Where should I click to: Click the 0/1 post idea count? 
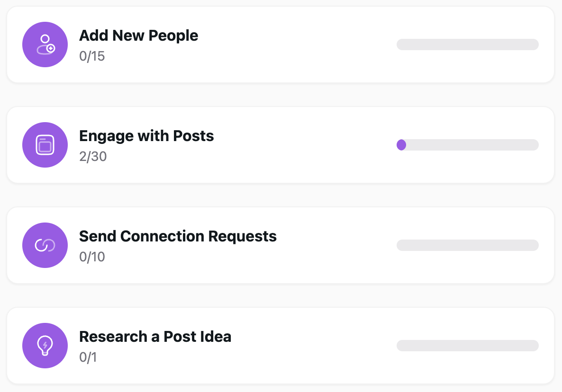coord(88,357)
